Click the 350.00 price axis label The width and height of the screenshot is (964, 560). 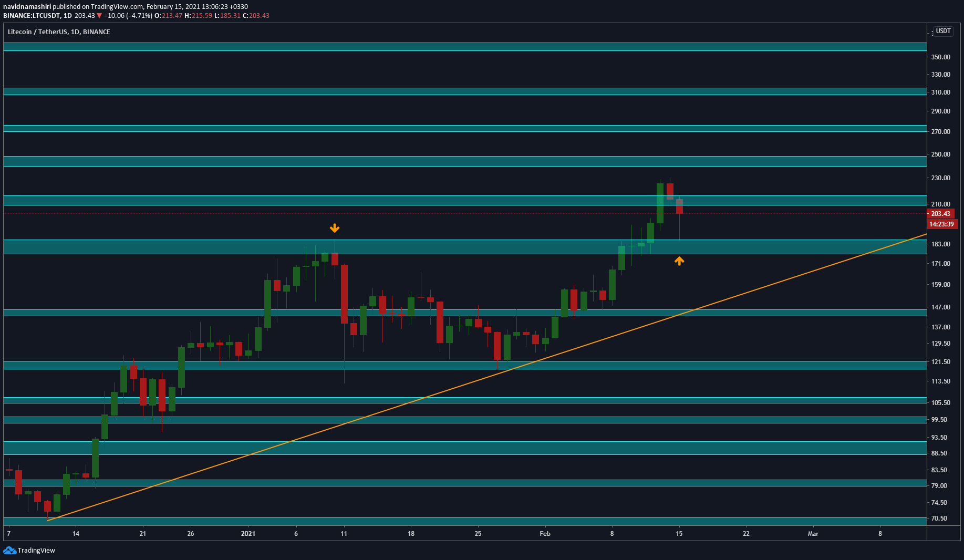point(940,57)
